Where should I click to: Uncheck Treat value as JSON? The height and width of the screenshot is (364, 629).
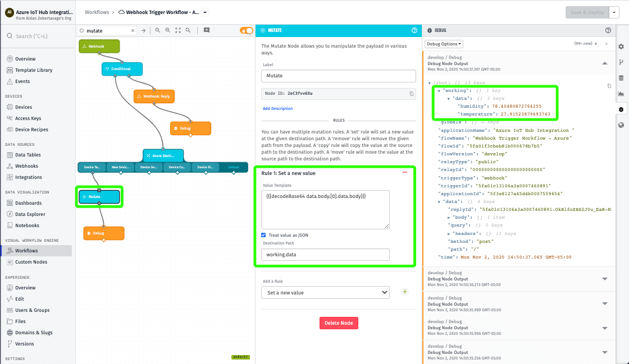264,235
